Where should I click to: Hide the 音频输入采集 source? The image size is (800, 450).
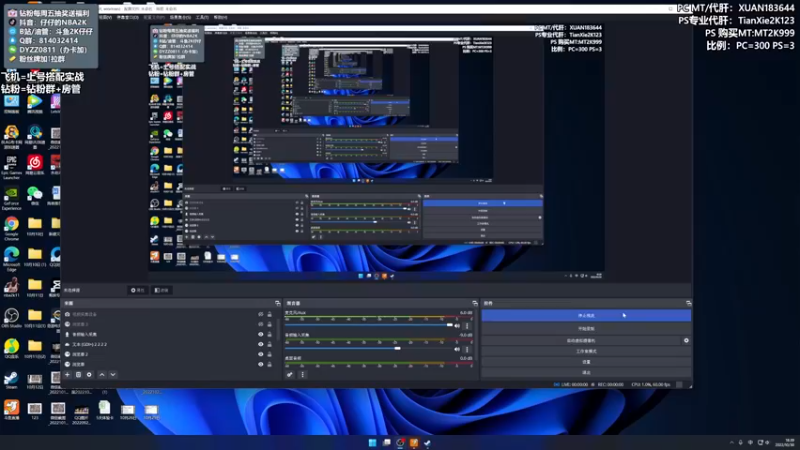tap(261, 334)
